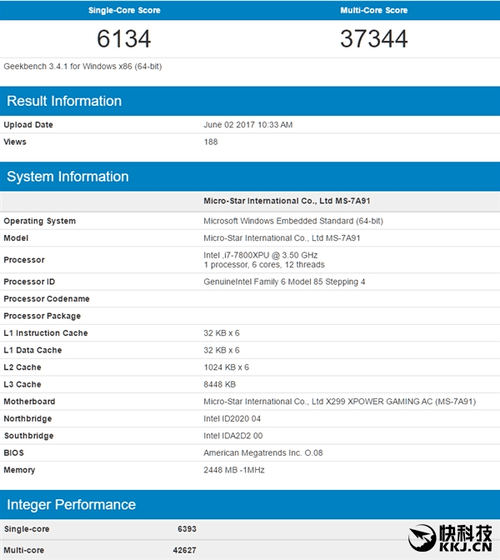Select the 2448 MB -1MHz value
This screenshot has height=560, width=500.
point(234,470)
